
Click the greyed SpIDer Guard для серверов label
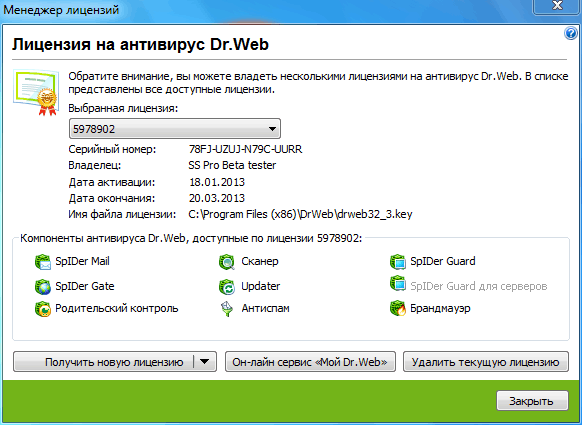[479, 286]
